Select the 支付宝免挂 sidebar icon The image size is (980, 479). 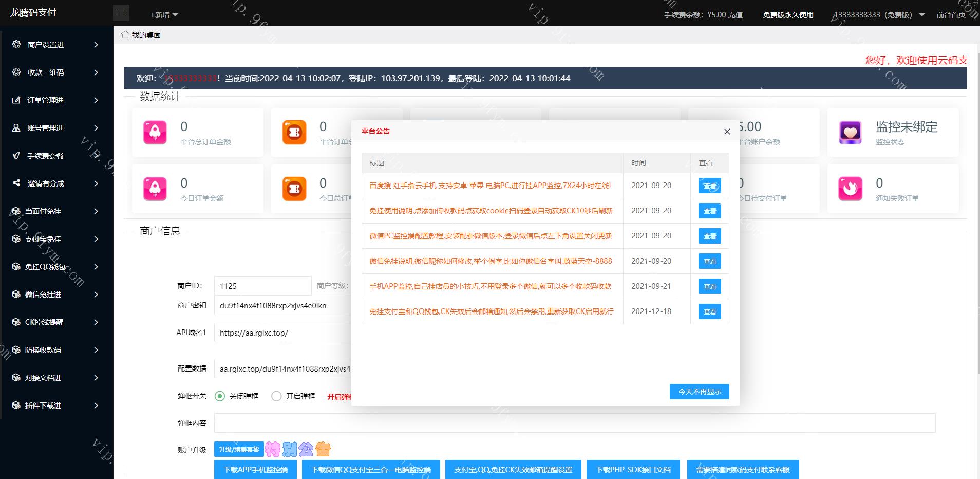16,239
